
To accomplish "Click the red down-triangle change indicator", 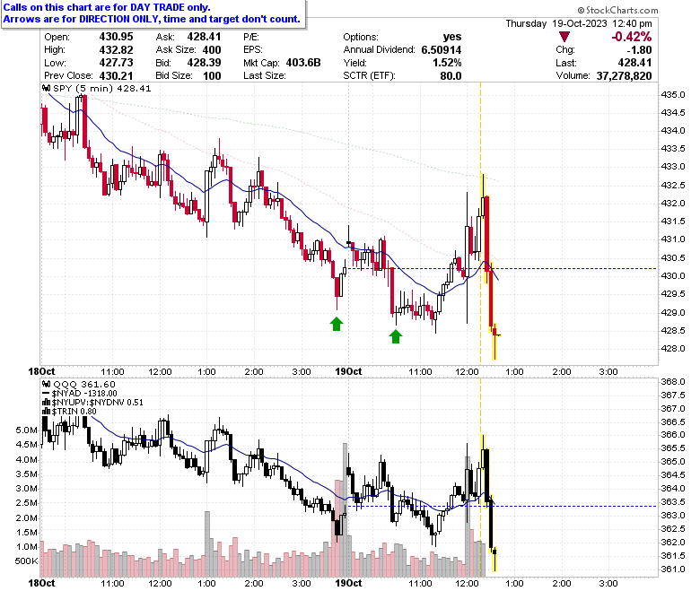I will 564,37.
